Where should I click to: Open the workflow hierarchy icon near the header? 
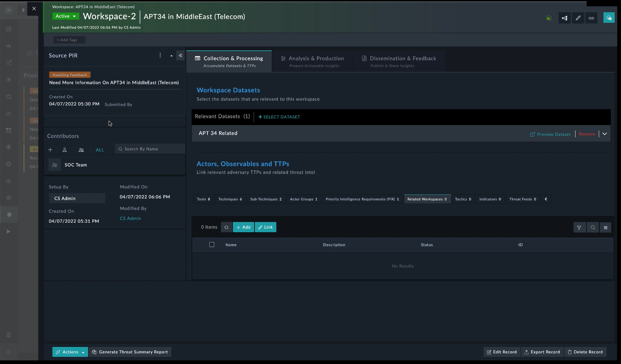click(x=564, y=17)
